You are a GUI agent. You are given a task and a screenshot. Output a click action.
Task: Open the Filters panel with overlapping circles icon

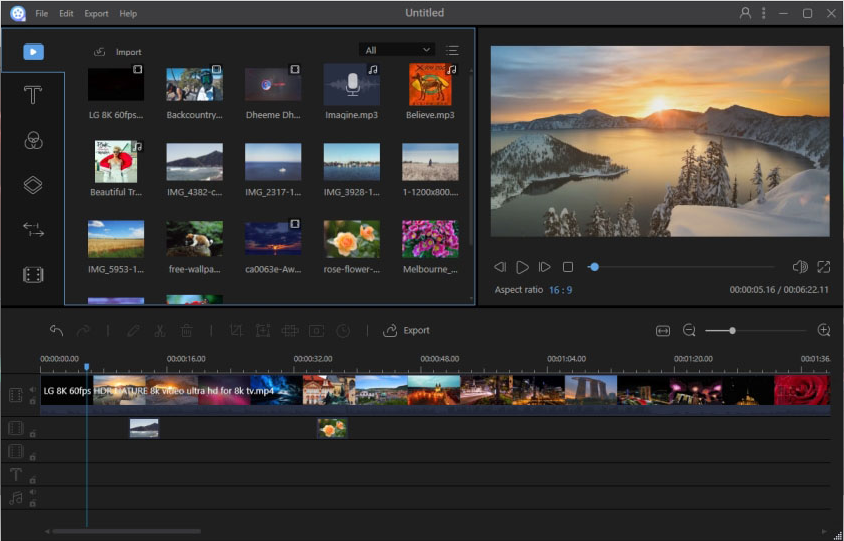point(33,140)
